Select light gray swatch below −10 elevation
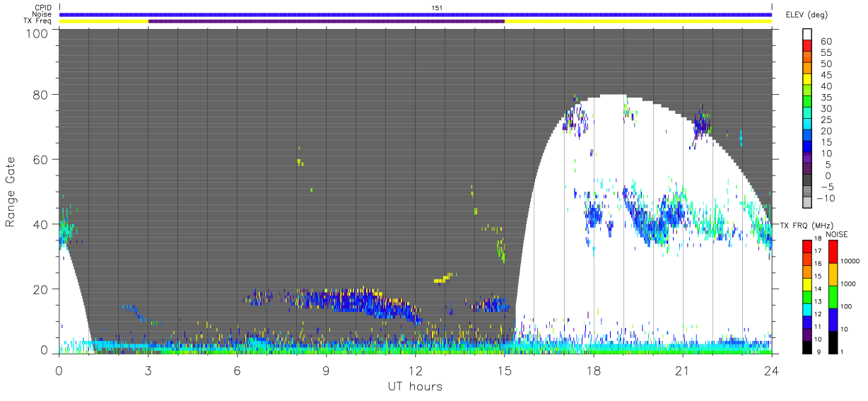 pos(807,204)
